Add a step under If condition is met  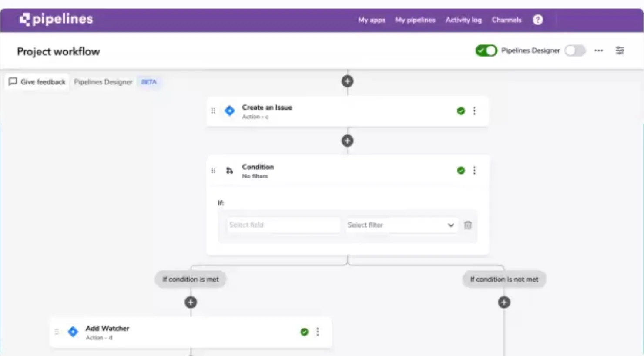[x=191, y=302]
